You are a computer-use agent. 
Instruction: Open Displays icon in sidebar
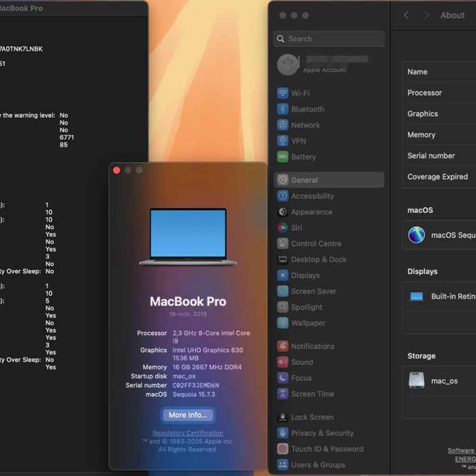282,275
